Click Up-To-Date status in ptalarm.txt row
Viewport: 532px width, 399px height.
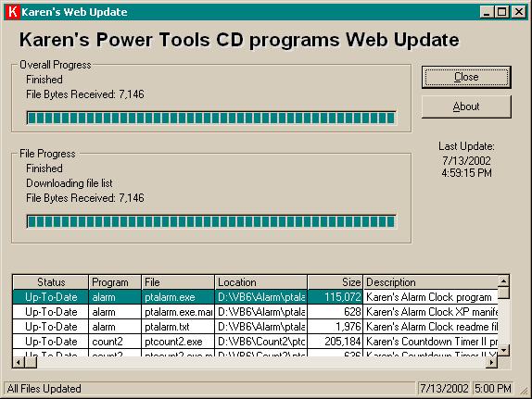(x=51, y=327)
